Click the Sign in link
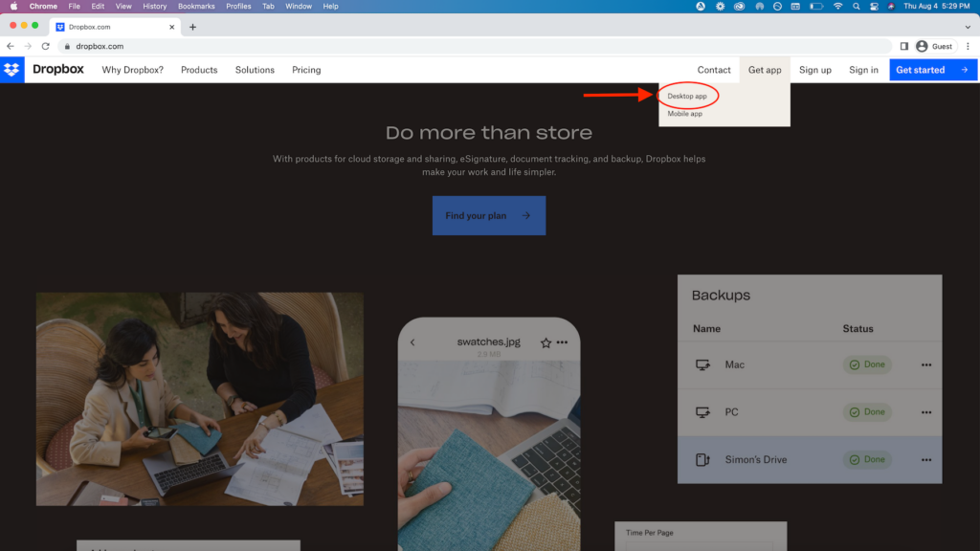980x551 pixels. coord(863,70)
